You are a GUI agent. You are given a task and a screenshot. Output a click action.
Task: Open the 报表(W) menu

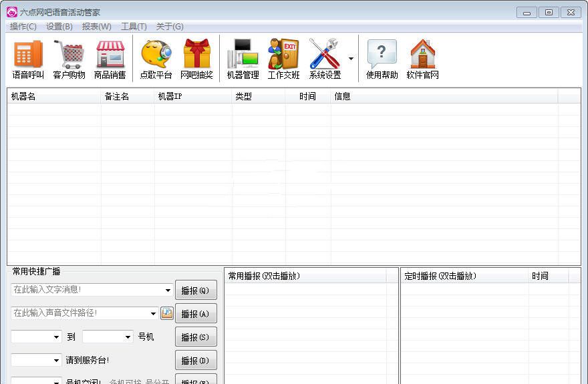pos(96,27)
